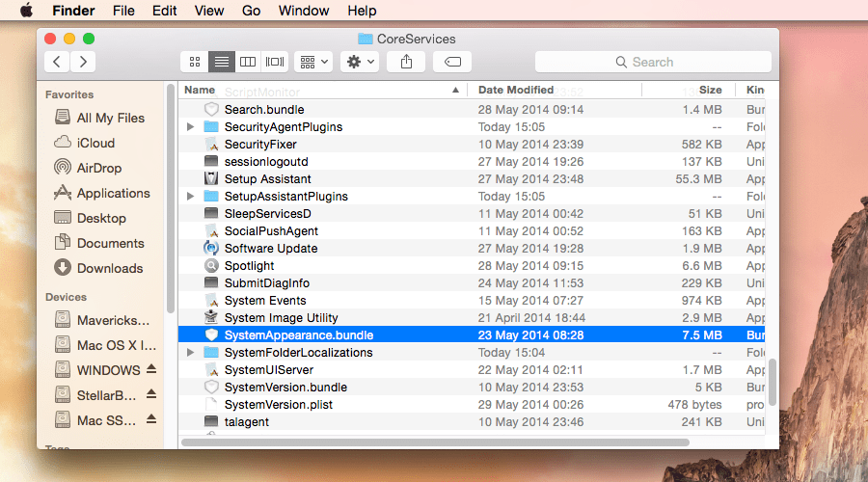Viewport: 868px width, 482px height.
Task: Open the Action gear menu
Action: coord(360,62)
